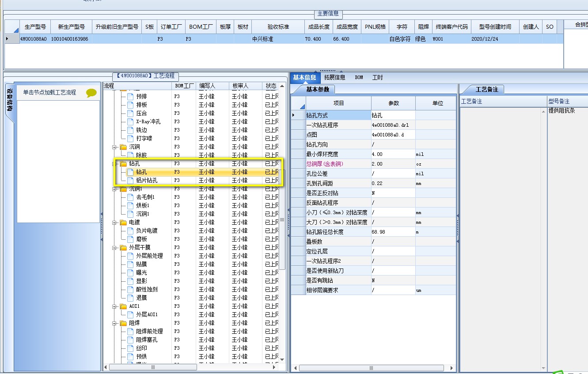Click the 型号创建时间 column header
Image resolution: width=588 pixels, height=374 pixels.
click(x=495, y=26)
